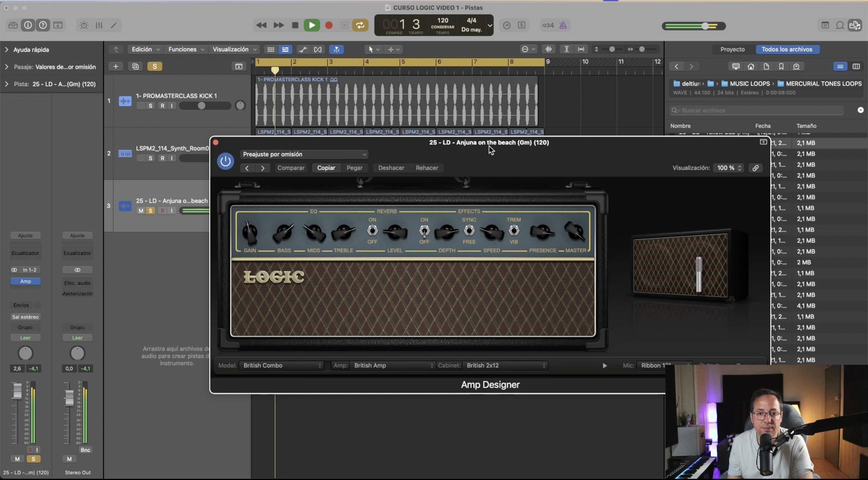This screenshot has width=868, height=480.
Task: Click the Copiar button
Action: [x=326, y=168]
